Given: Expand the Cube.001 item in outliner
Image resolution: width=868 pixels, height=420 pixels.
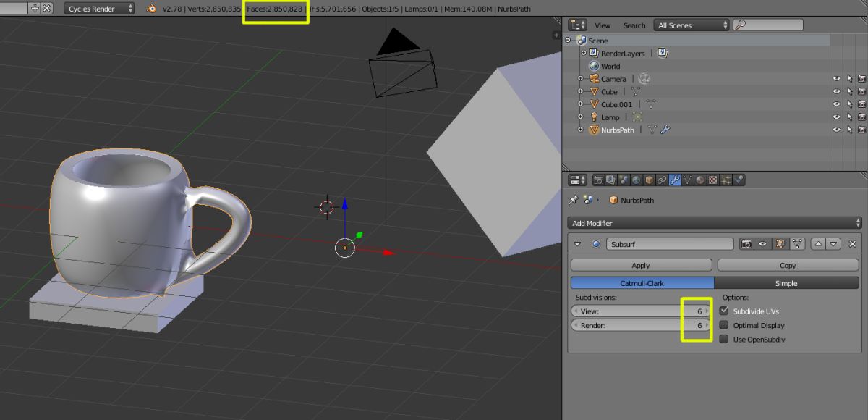Looking at the screenshot, I should (x=581, y=104).
